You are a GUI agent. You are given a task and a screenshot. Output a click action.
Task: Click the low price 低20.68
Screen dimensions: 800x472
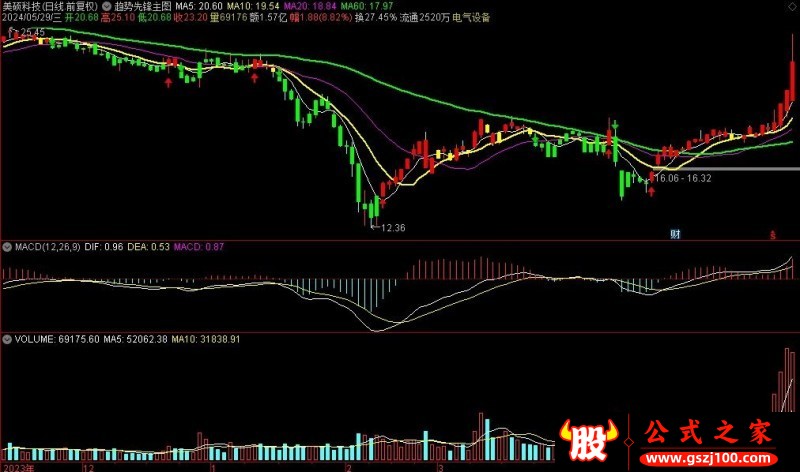(x=155, y=18)
